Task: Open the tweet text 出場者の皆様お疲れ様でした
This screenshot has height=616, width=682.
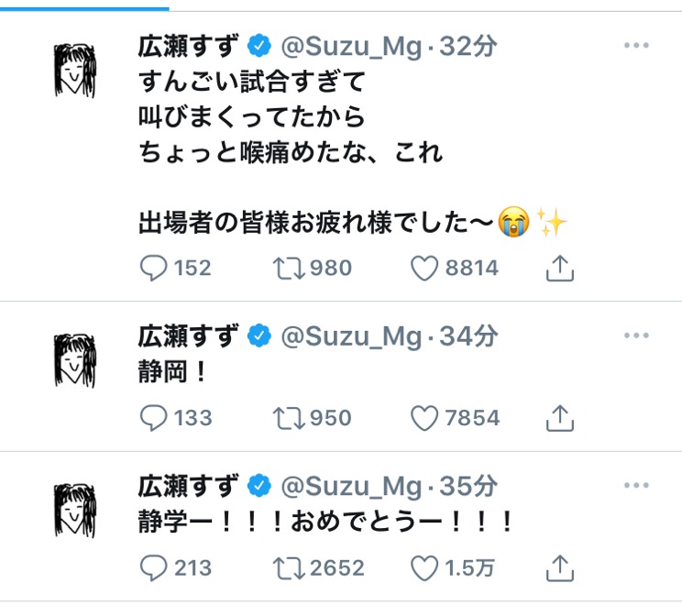Action: coord(316,221)
